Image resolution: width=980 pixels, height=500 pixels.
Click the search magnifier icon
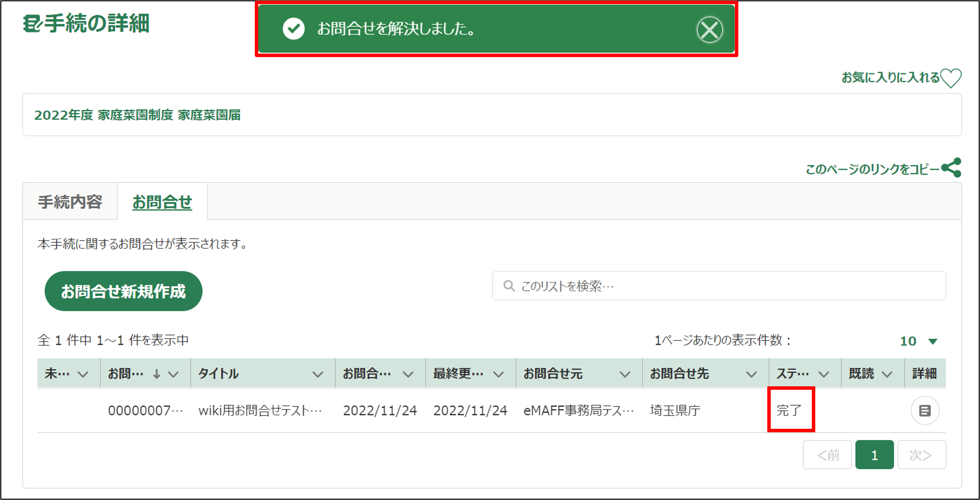(x=509, y=286)
